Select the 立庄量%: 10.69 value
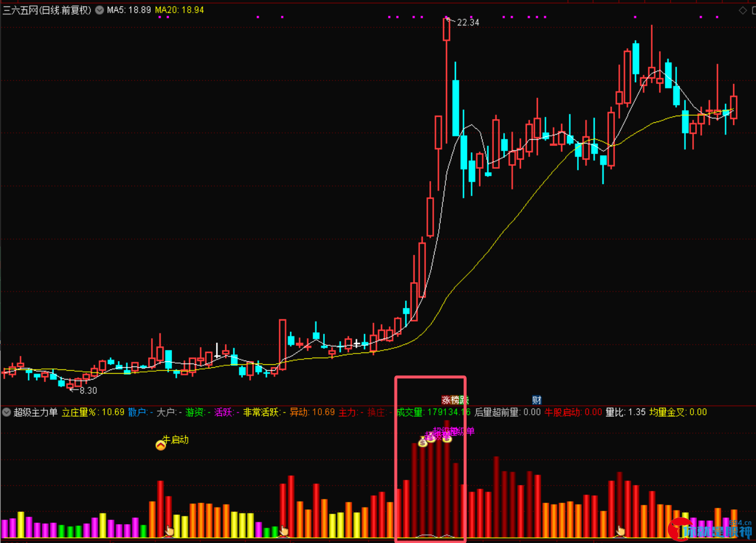Image resolution: width=756 pixels, height=543 pixels. 93,412
